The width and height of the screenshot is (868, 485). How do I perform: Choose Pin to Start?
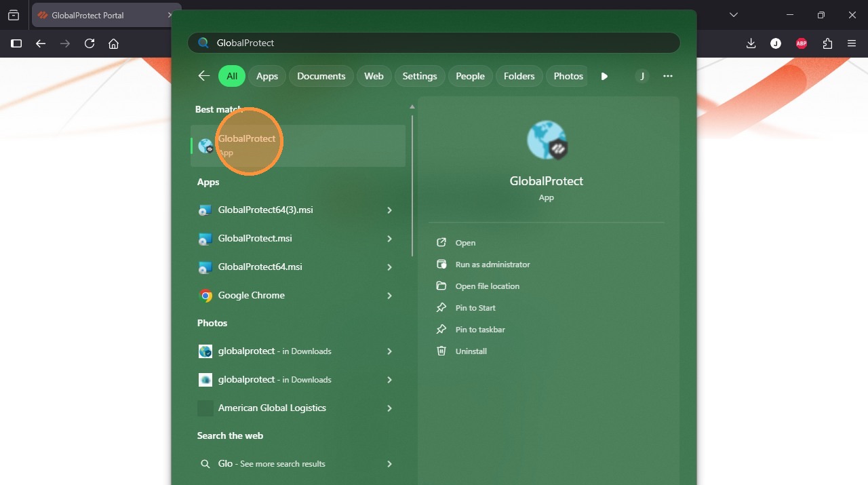pos(475,308)
